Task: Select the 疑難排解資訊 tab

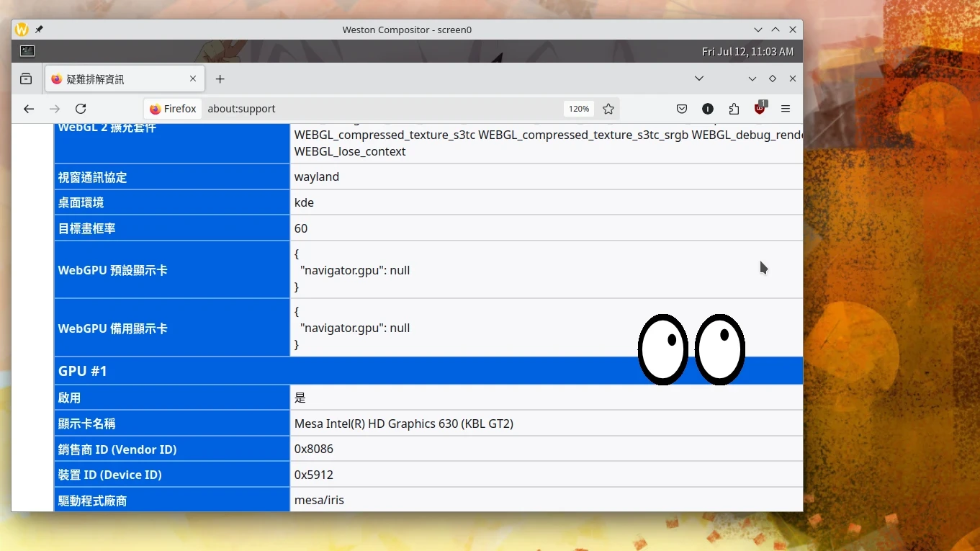Action: pos(115,79)
